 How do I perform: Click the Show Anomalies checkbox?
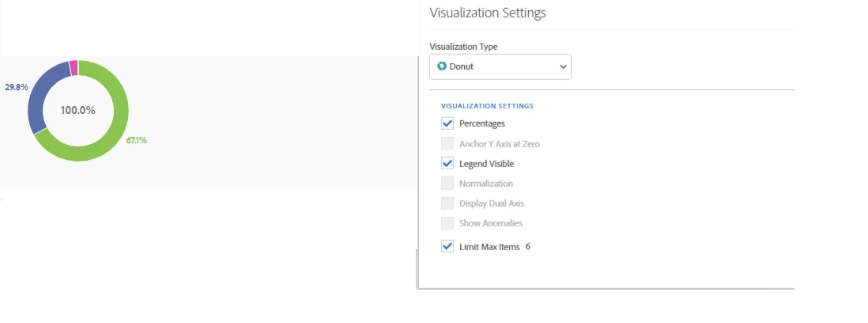click(448, 223)
